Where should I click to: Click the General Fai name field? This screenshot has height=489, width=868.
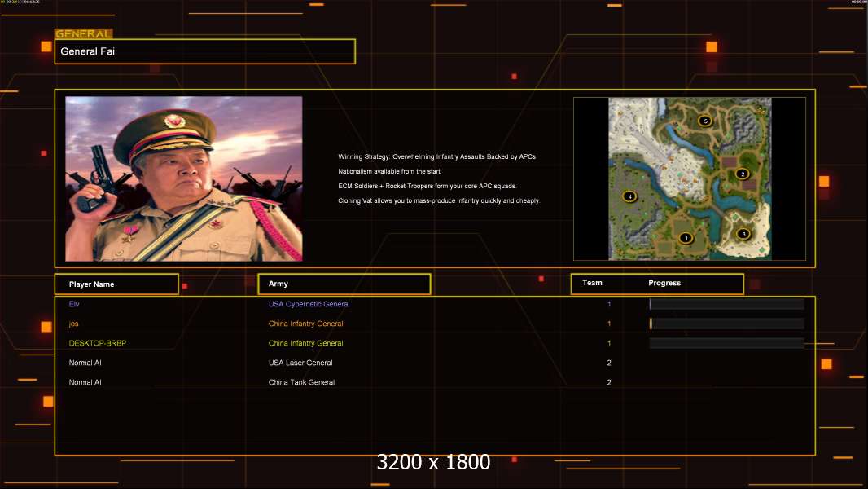(205, 51)
